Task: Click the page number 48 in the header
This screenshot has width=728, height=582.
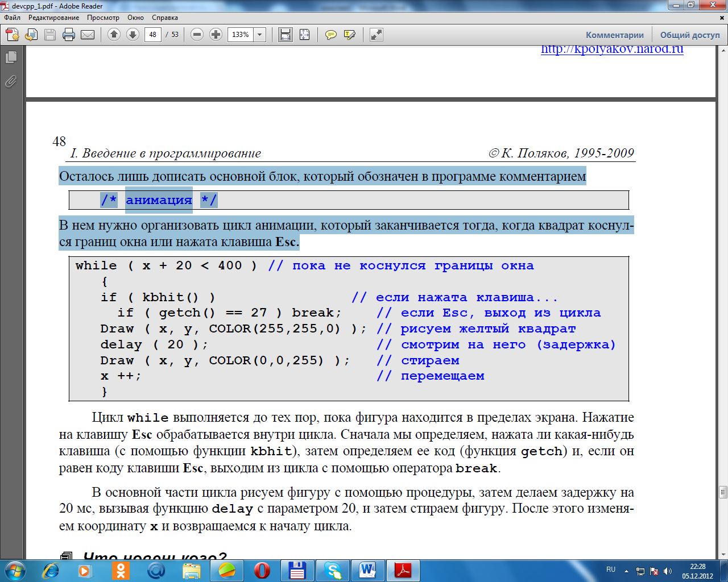Action: tap(59, 142)
